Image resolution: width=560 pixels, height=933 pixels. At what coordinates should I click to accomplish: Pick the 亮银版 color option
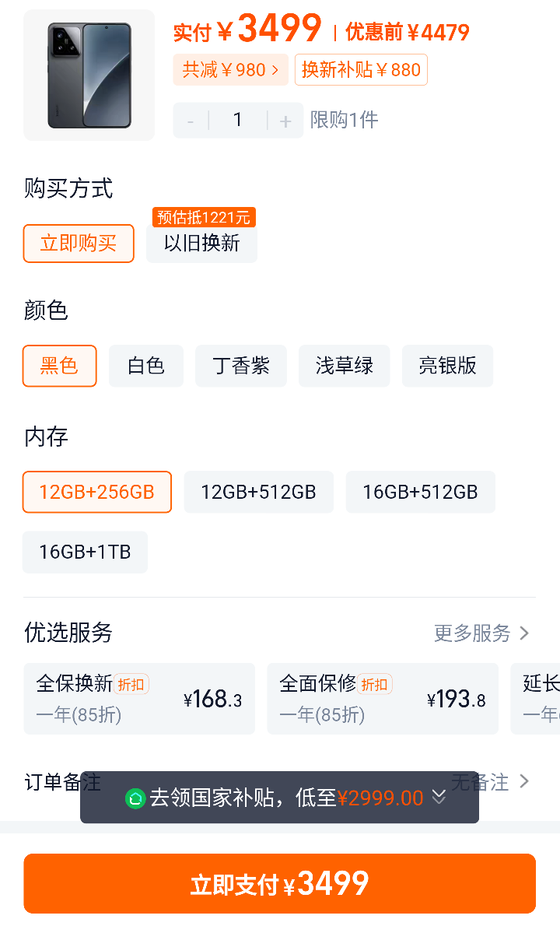coord(448,366)
